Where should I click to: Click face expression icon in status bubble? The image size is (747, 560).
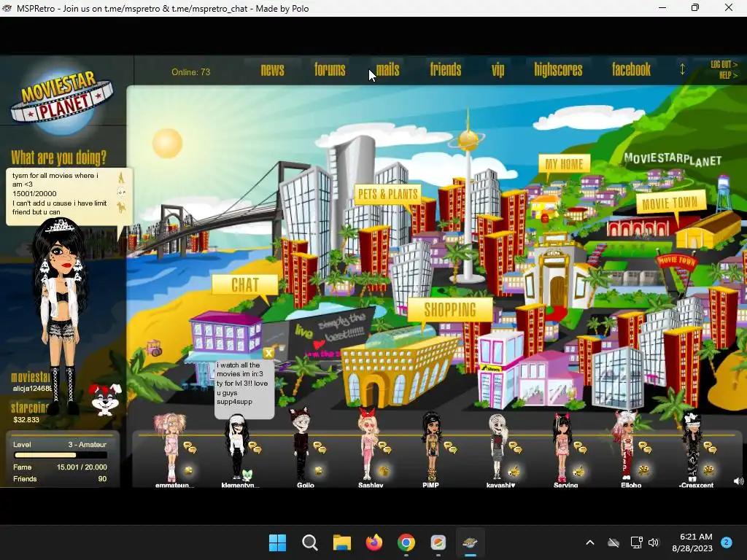pos(122,192)
